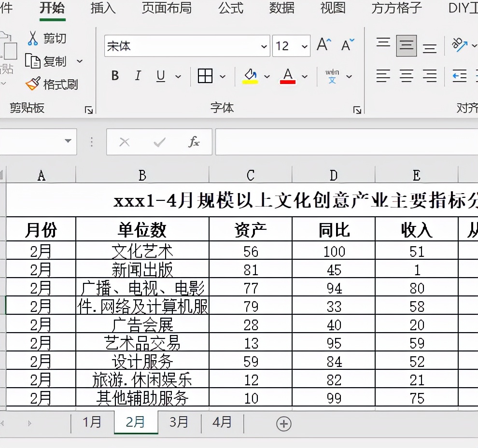Viewport: 478px width, 448px height.
Task: Open the 数据 ribbon tab
Action: 281,8
